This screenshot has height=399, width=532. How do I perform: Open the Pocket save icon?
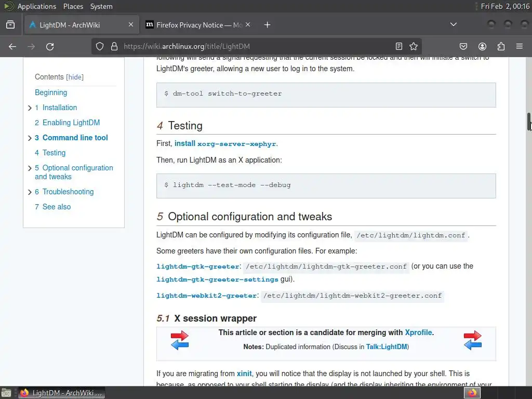463,46
